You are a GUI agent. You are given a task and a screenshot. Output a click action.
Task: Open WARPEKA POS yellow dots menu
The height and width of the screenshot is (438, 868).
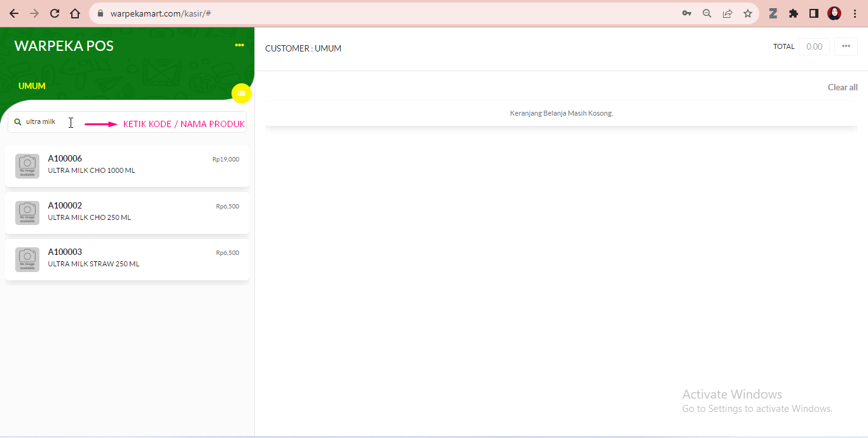(239, 45)
